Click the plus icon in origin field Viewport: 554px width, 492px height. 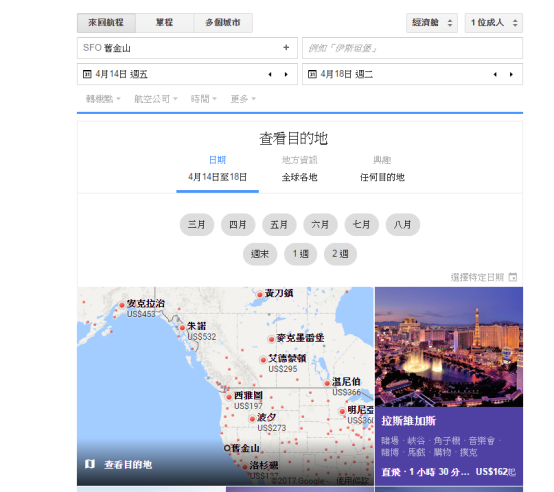[286, 47]
